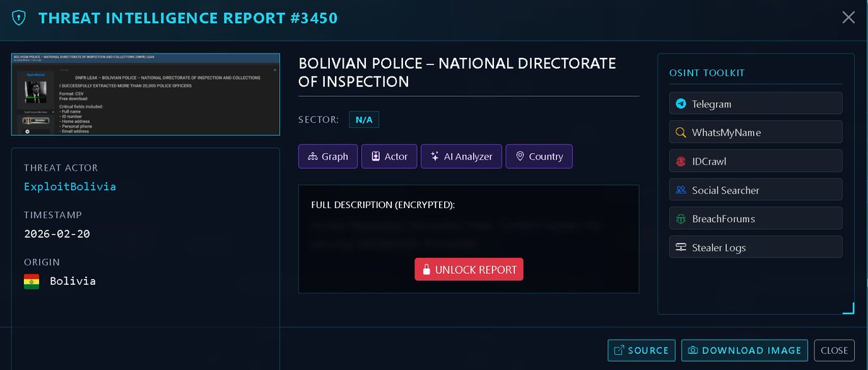The image size is (868, 370).
Task: Click the shield icon beside the report title
Action: [x=19, y=17]
